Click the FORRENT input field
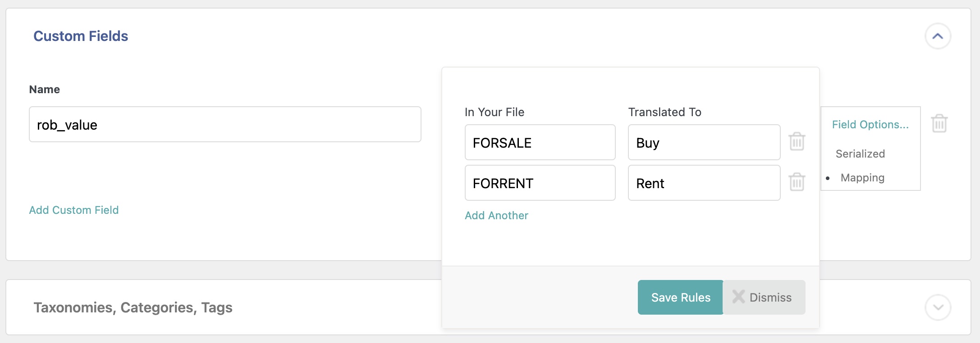 pyautogui.click(x=540, y=183)
